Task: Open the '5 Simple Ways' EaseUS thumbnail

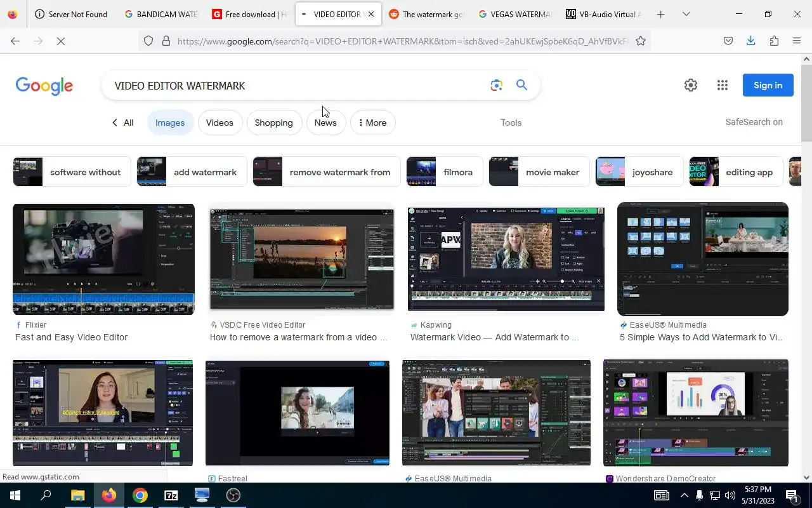Action: (x=703, y=259)
